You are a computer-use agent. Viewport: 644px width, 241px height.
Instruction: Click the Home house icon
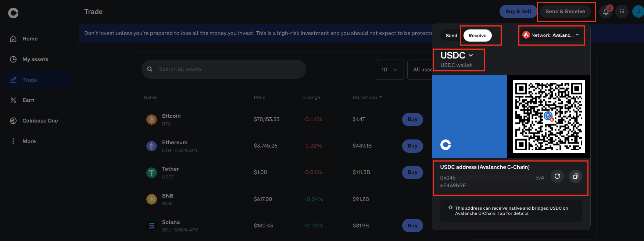(13, 39)
